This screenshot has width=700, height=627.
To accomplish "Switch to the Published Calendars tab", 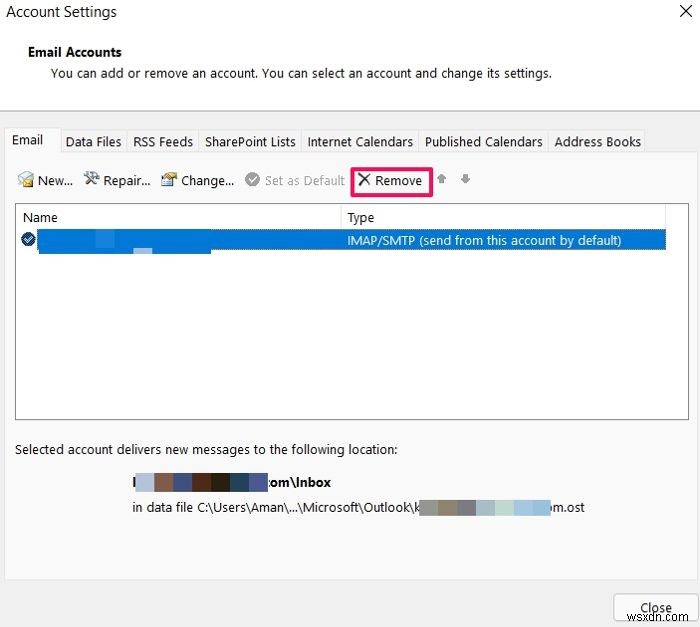I will click(x=483, y=142).
